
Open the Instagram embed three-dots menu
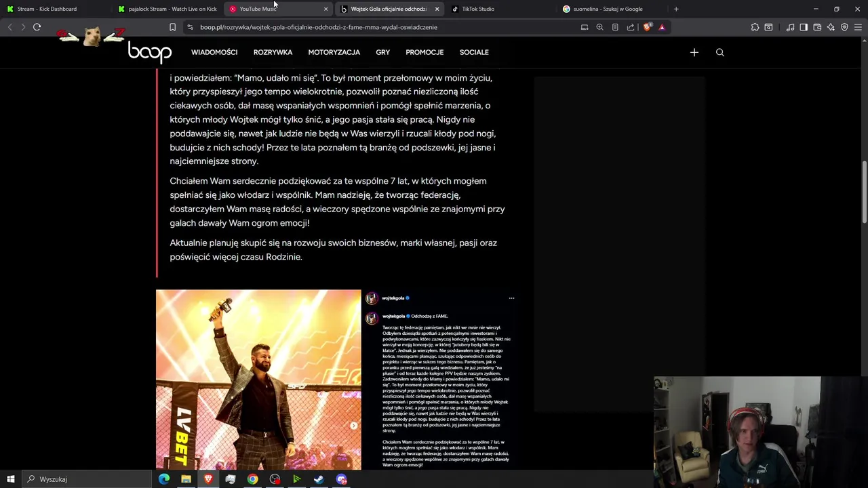[x=511, y=298]
